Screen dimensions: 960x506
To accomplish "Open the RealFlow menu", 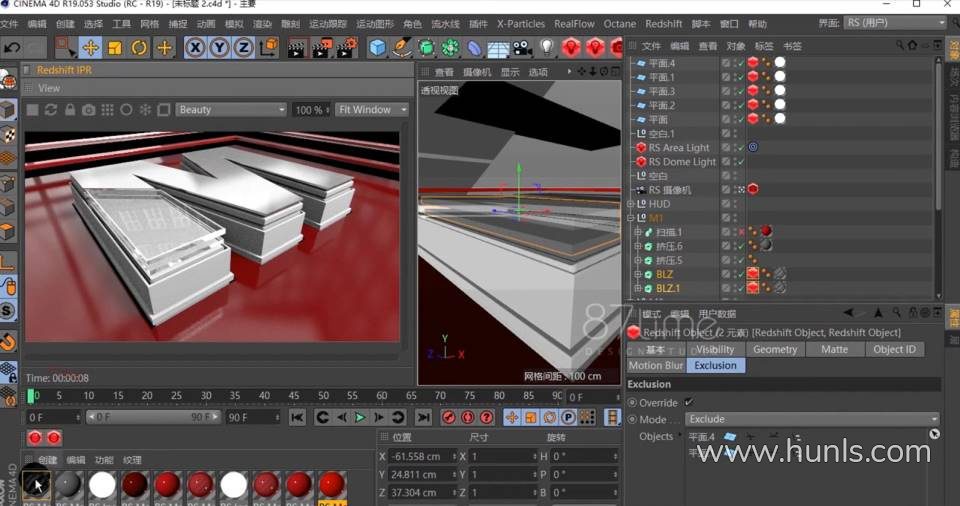I will 574,24.
